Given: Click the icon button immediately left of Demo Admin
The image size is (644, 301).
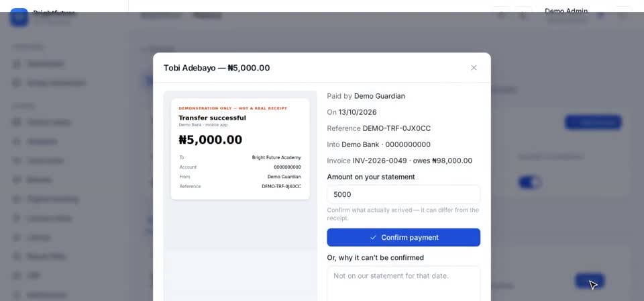Looking at the screenshot, I should (523, 15).
